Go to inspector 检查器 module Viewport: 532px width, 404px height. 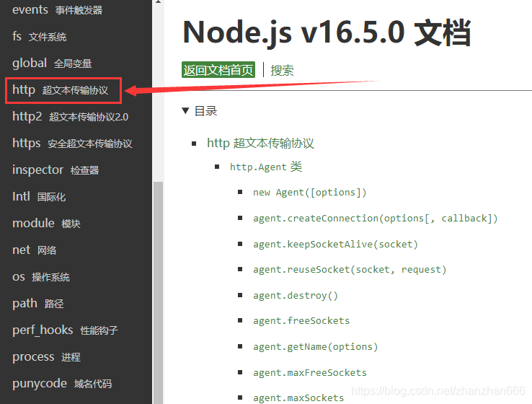coord(56,170)
